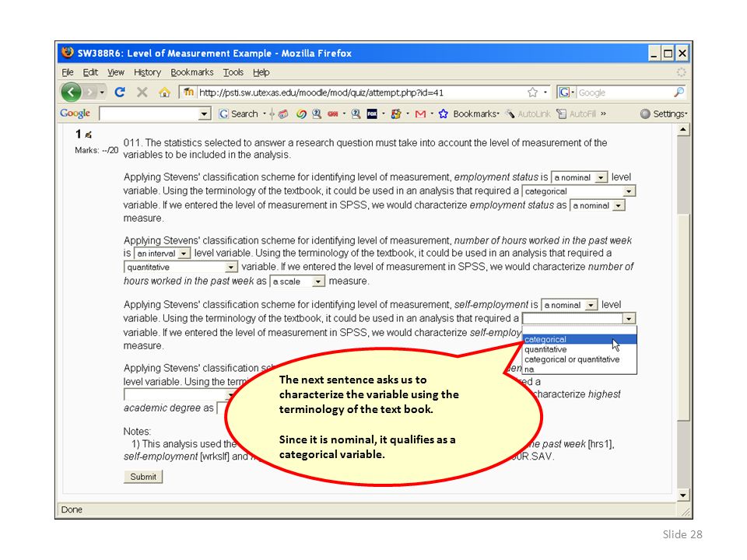Viewport: 747px width, 560px height.
Task: Choose 'na' in the open dropdown list
Action: (x=579, y=369)
